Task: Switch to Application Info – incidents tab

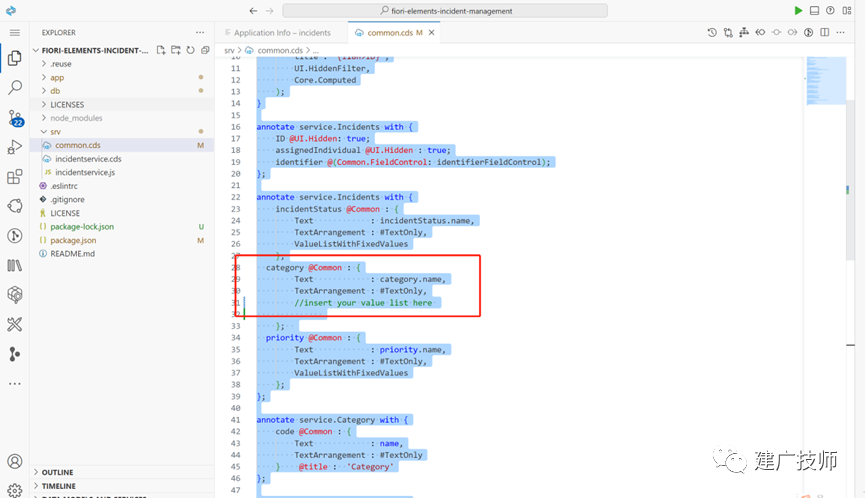Action: pyautogui.click(x=282, y=33)
